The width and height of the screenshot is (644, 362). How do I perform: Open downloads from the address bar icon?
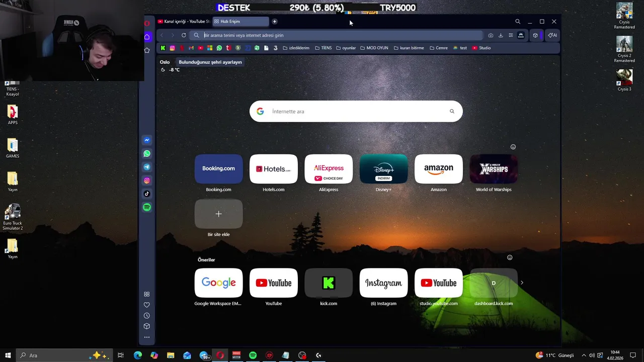point(501,35)
